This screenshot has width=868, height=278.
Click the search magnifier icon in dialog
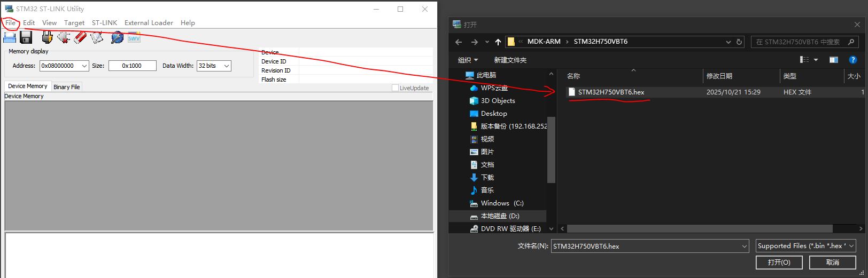pyautogui.click(x=851, y=42)
